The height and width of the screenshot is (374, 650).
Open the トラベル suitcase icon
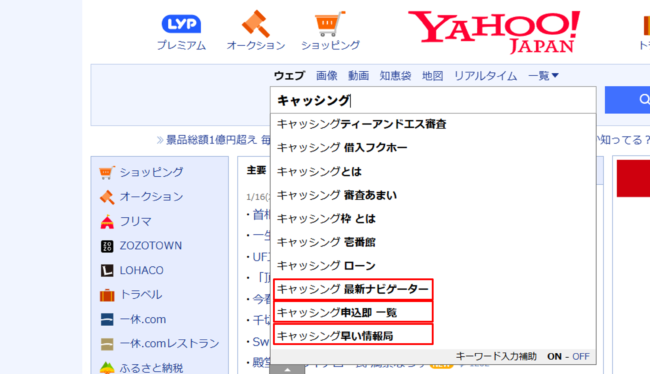coord(107,295)
